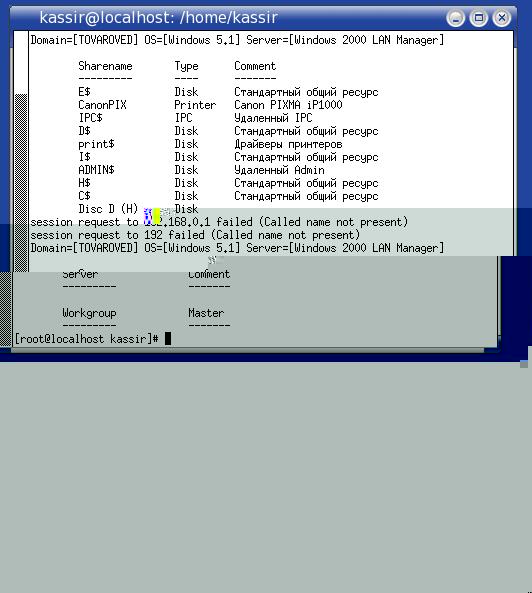
Task: Click the IPC type entry
Action: click(x=183, y=118)
